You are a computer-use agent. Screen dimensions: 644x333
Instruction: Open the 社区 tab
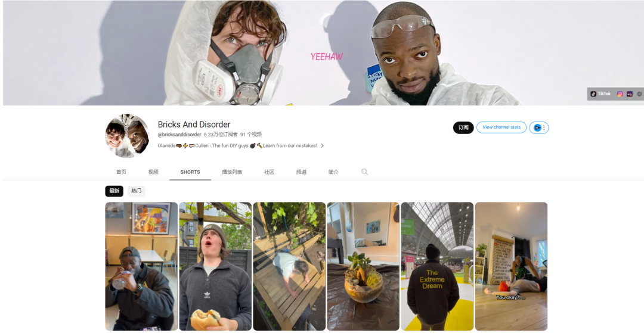point(269,172)
